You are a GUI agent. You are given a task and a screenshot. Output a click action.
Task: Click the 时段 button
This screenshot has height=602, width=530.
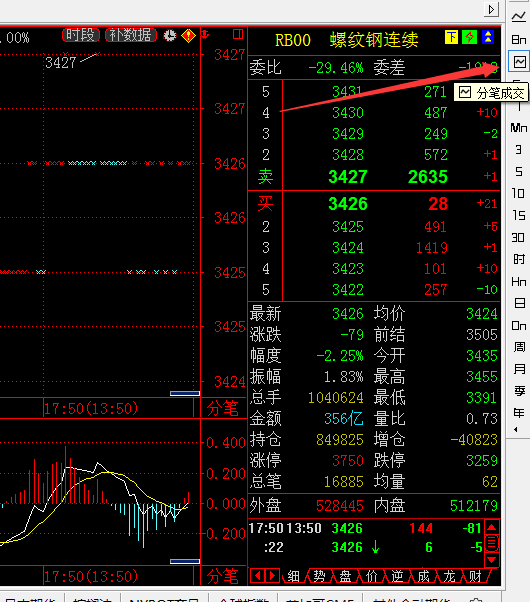click(x=81, y=35)
